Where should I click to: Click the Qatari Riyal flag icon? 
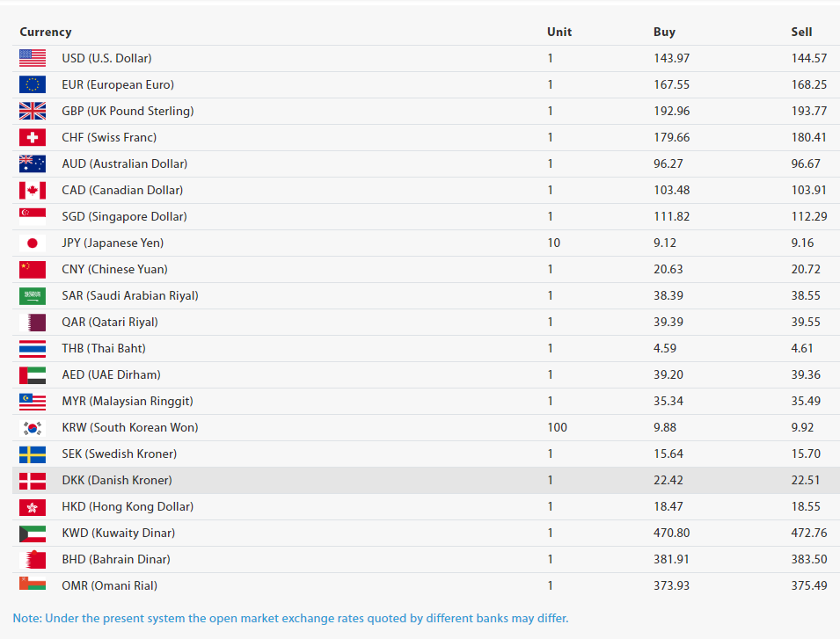33,322
